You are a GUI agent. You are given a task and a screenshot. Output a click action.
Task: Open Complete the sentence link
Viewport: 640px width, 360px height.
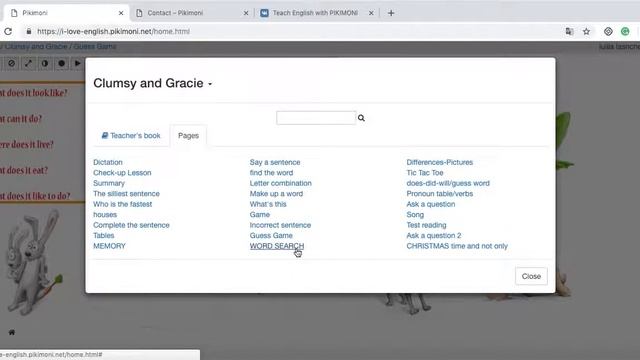tap(131, 225)
